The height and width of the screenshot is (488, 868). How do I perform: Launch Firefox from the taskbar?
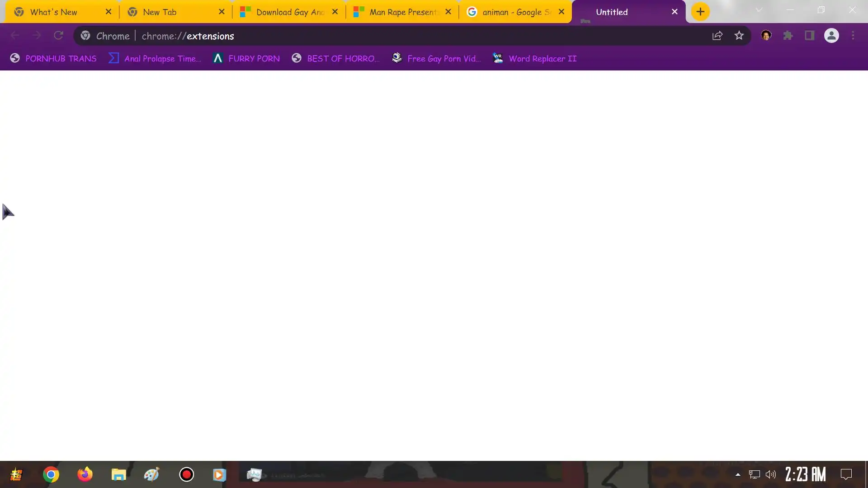click(85, 474)
